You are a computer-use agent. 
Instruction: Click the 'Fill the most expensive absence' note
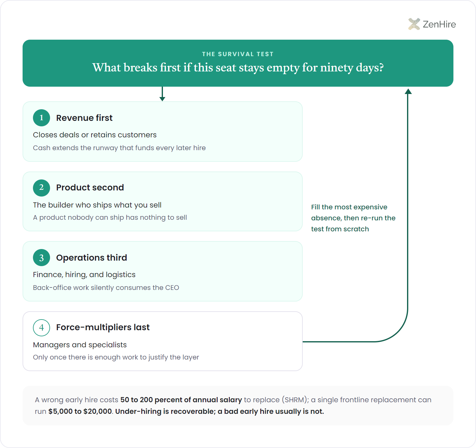click(x=353, y=218)
